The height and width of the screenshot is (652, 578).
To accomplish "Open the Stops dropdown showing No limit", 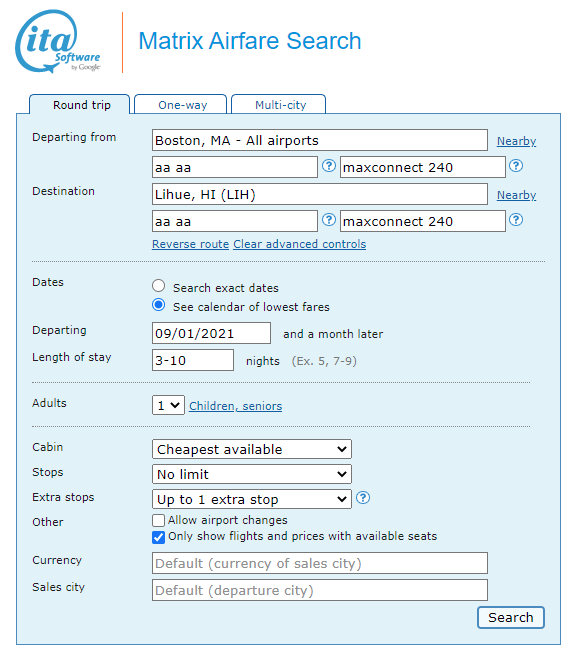I will pyautogui.click(x=252, y=474).
